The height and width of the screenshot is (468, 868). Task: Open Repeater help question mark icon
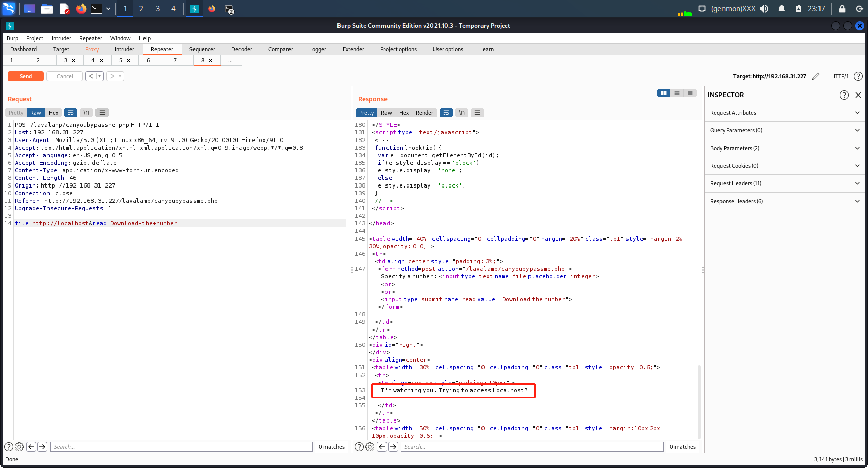(x=858, y=76)
